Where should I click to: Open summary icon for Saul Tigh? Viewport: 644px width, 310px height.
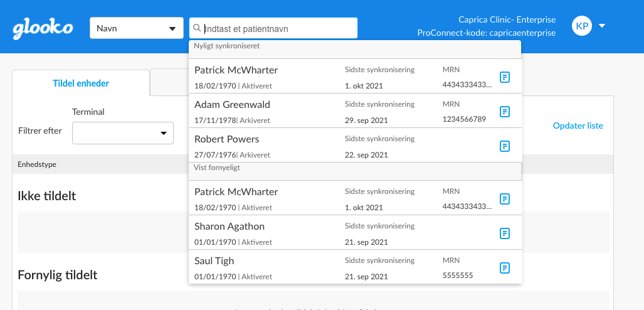point(505,268)
